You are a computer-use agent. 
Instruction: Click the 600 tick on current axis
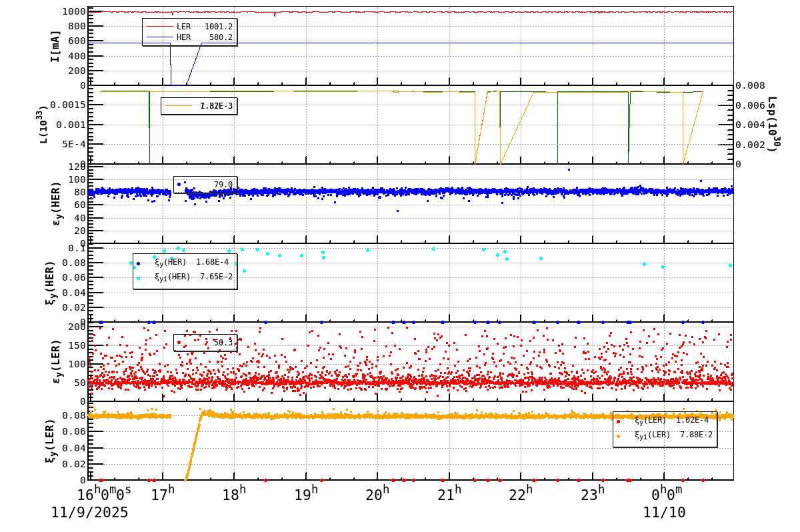tap(77, 41)
